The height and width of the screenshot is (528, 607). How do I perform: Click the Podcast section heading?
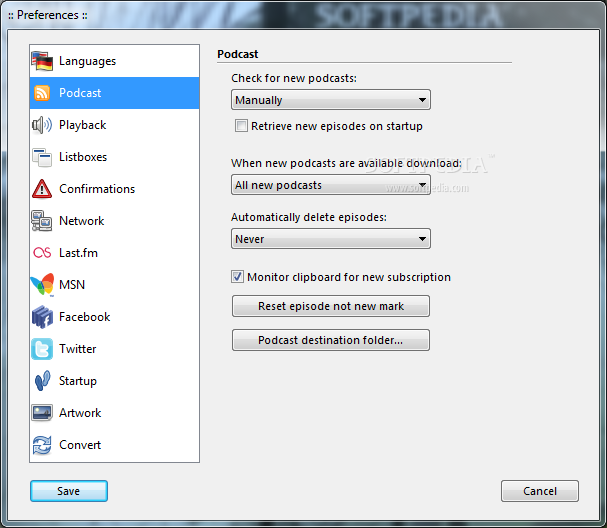click(238, 54)
